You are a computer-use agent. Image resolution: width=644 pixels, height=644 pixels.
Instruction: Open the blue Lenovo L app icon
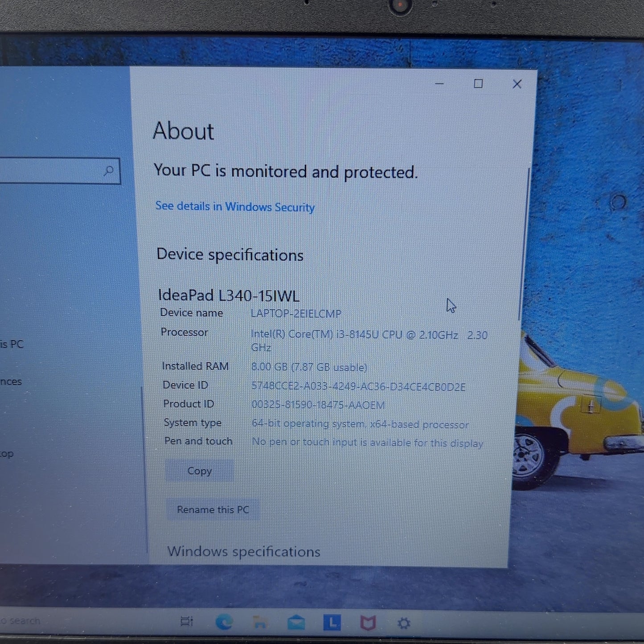click(x=332, y=623)
